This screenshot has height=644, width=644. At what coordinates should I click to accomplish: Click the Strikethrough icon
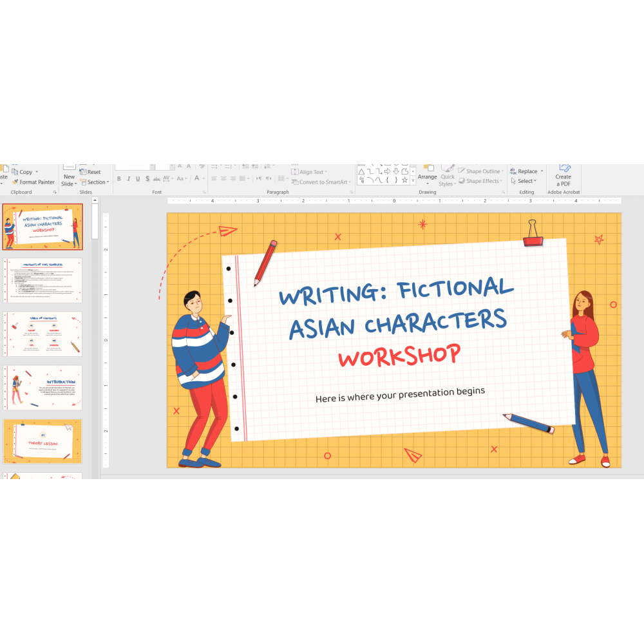[x=157, y=179]
